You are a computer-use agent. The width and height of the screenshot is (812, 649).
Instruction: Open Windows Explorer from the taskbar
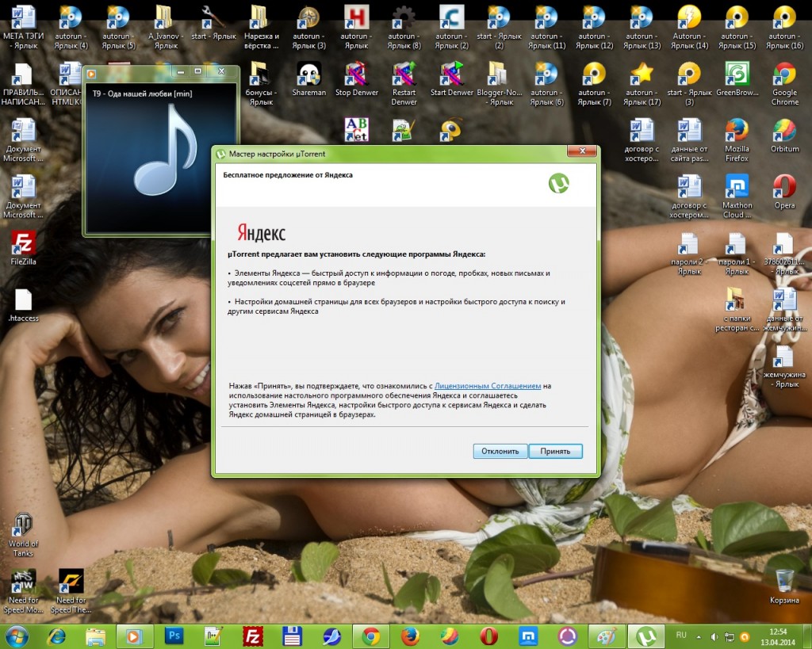pos(95,636)
